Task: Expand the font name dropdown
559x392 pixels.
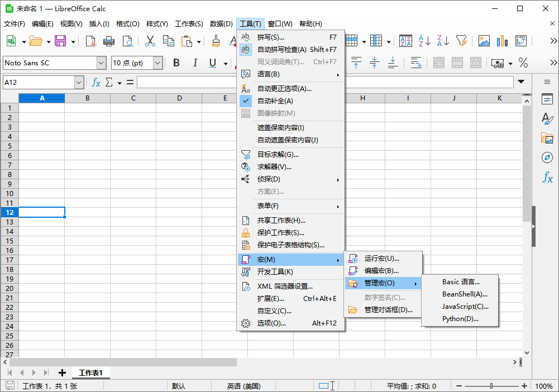Action: coord(101,63)
